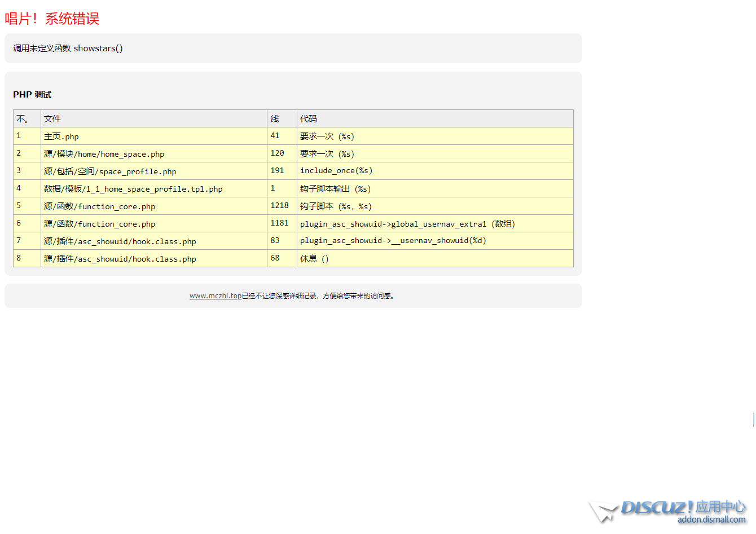This screenshot has width=756, height=534.
Task: Select function_core.php cell in row 6
Action: [x=154, y=223]
